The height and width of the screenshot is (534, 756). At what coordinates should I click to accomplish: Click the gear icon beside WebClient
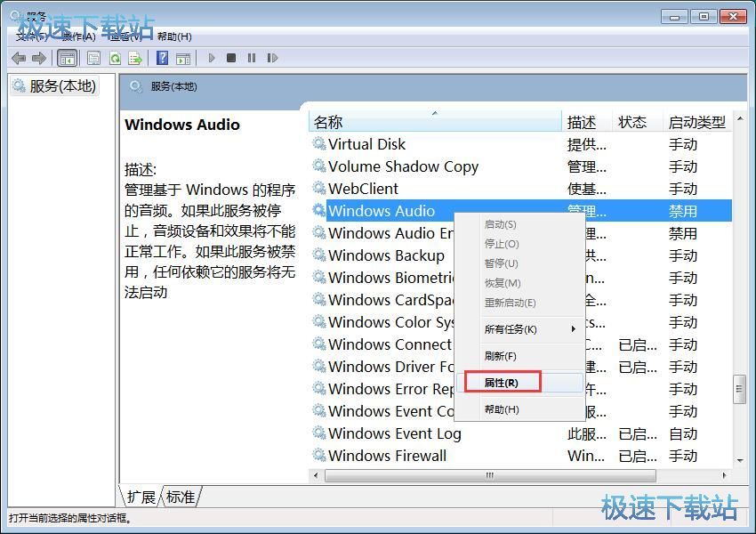pos(319,188)
